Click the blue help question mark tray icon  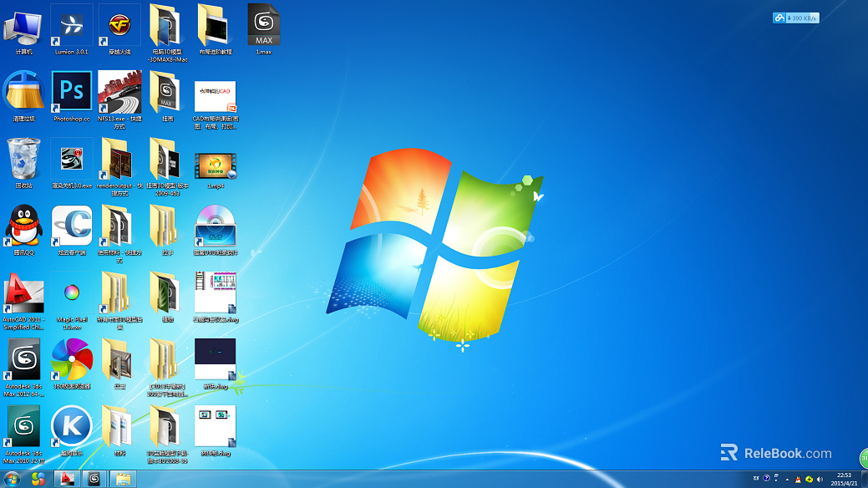tap(766, 479)
